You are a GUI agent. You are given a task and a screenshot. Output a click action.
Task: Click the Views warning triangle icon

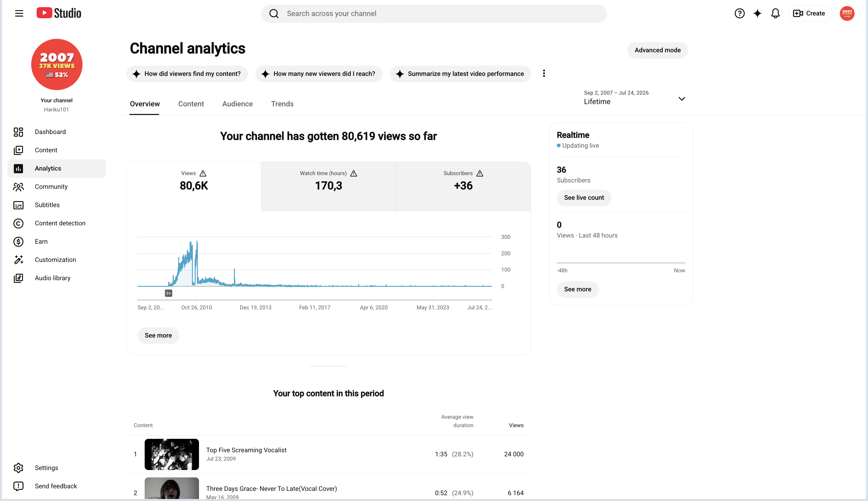[x=203, y=173]
